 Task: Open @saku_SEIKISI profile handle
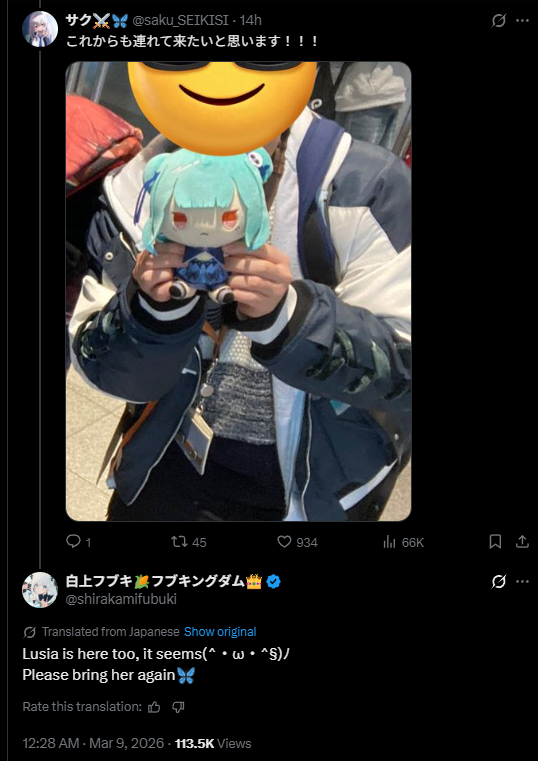click(x=180, y=20)
